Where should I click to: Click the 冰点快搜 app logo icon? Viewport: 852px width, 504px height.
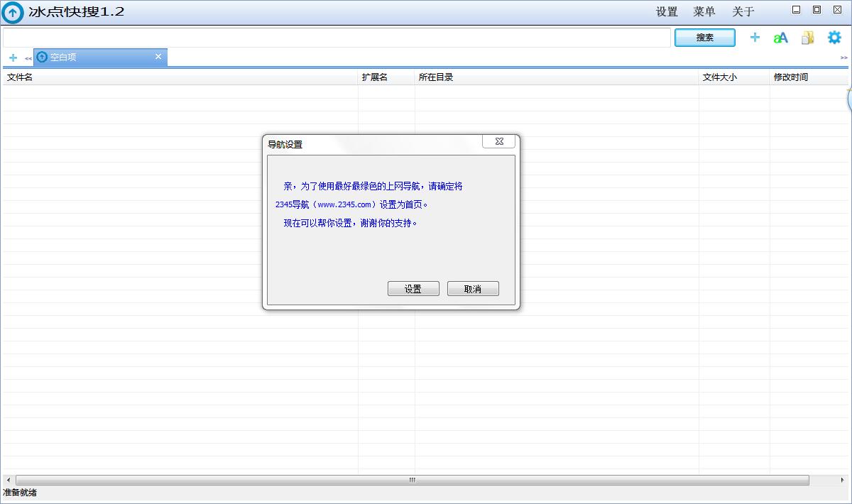(x=13, y=12)
